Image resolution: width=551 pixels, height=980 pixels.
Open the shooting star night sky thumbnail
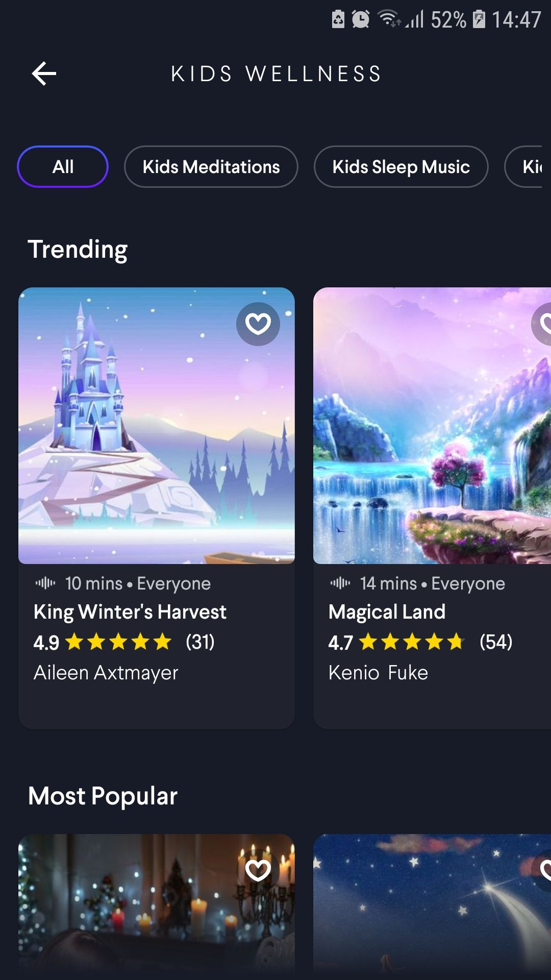tap(432, 906)
